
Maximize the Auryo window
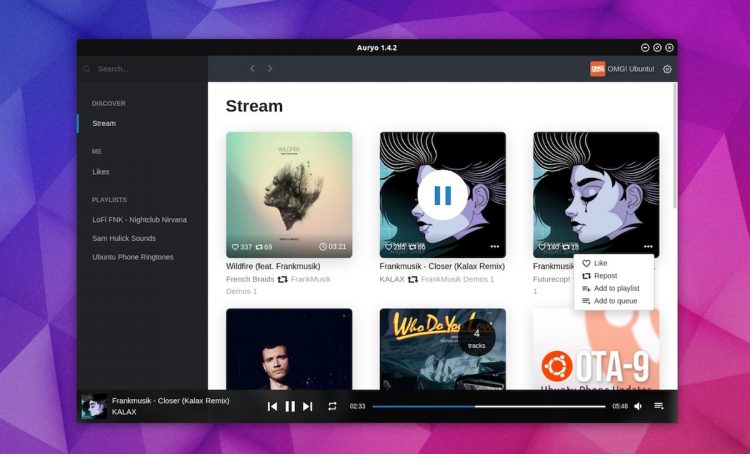coord(657,47)
